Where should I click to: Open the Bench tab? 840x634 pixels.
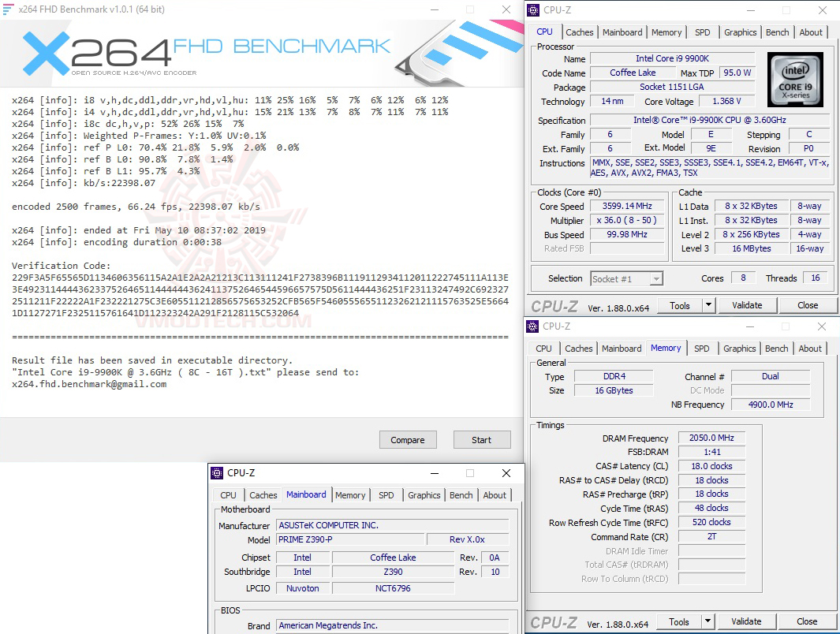(777, 32)
